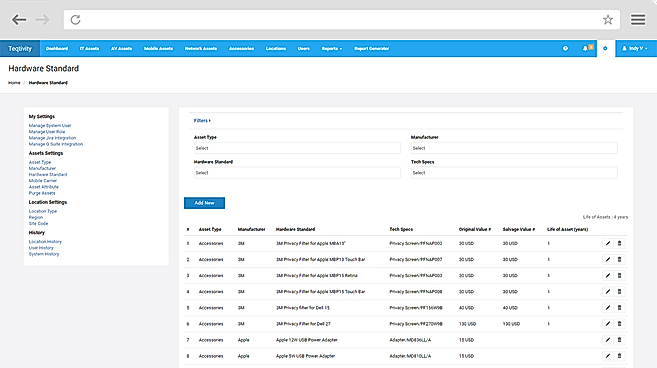
Task: Edit the Apple 12W USB Power Adapter row
Action: point(608,340)
